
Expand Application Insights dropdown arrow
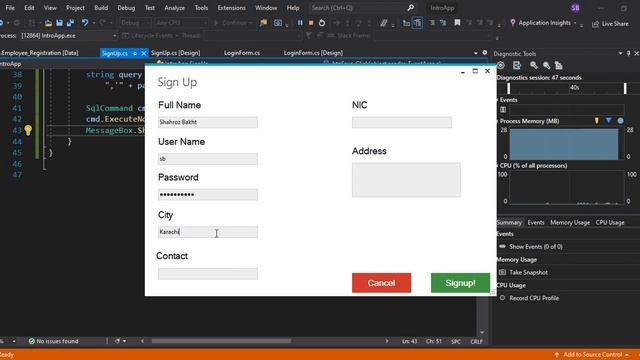pos(575,23)
